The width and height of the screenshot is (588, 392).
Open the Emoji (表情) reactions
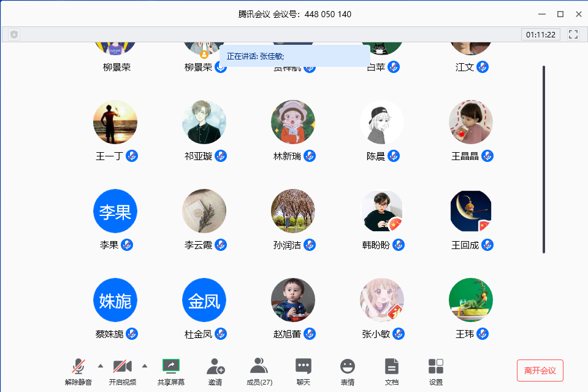(x=347, y=366)
